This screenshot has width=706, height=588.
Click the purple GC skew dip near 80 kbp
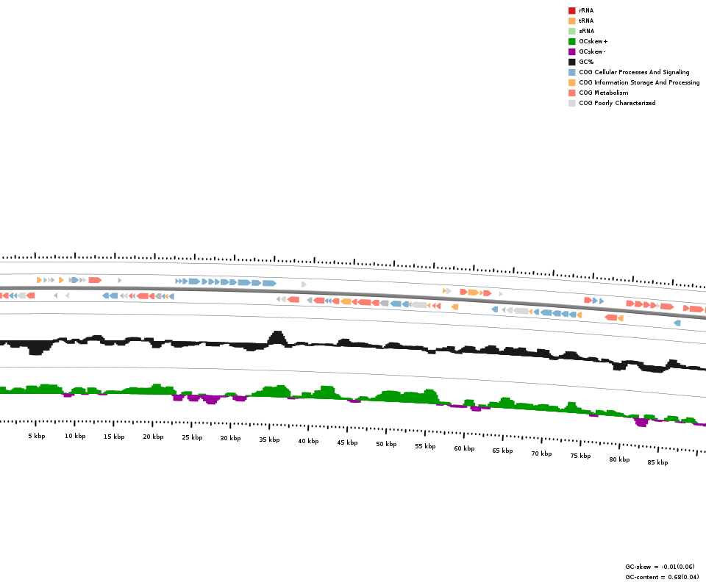(641, 422)
